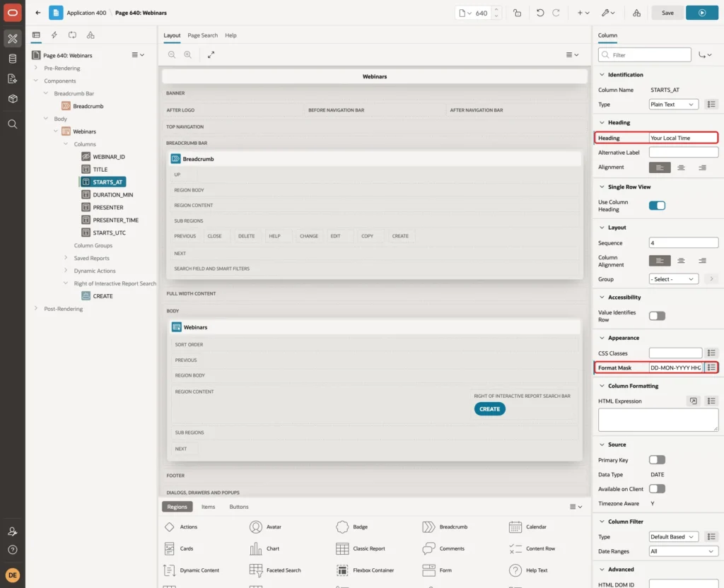Screen dimensions: 724x588
Task: Click the page lock icon in the toolbar
Action: coord(517,13)
